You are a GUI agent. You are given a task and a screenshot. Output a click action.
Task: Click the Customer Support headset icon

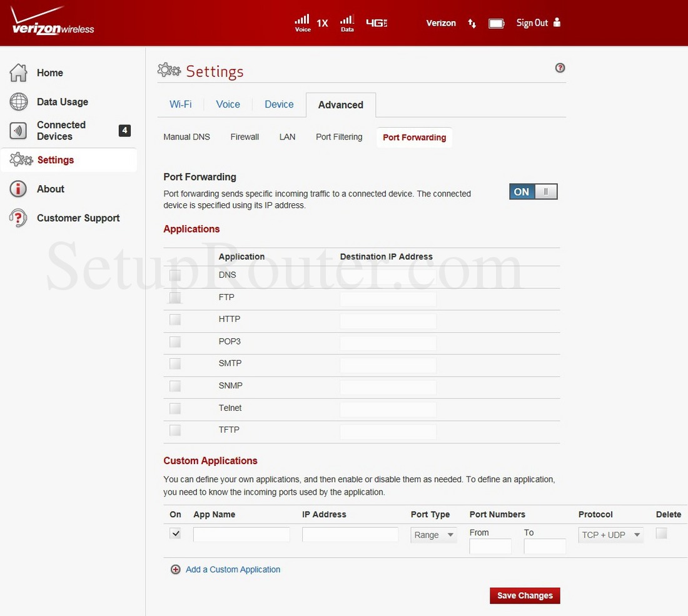coord(18,218)
